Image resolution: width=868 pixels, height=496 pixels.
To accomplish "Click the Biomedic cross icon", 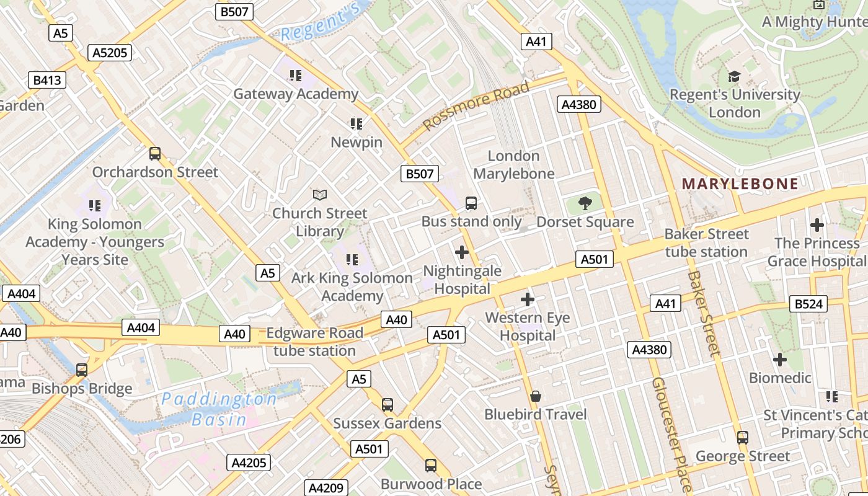I will (x=780, y=359).
